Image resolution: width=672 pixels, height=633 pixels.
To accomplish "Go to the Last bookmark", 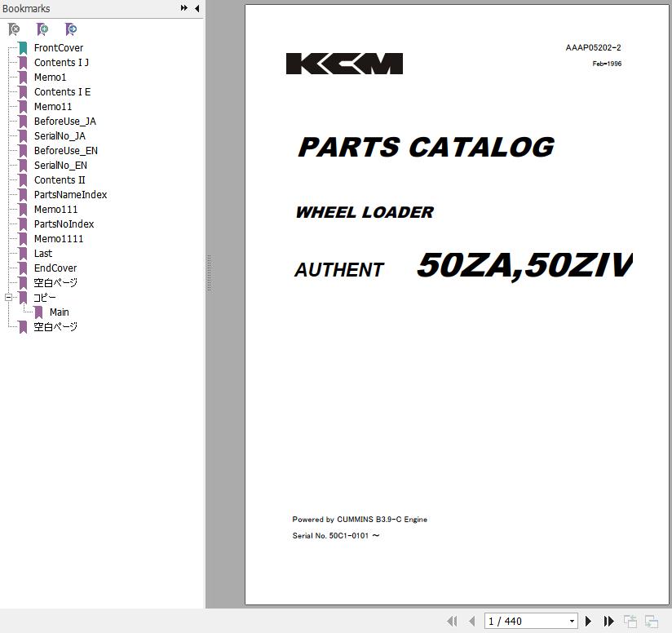I will (x=43, y=254).
